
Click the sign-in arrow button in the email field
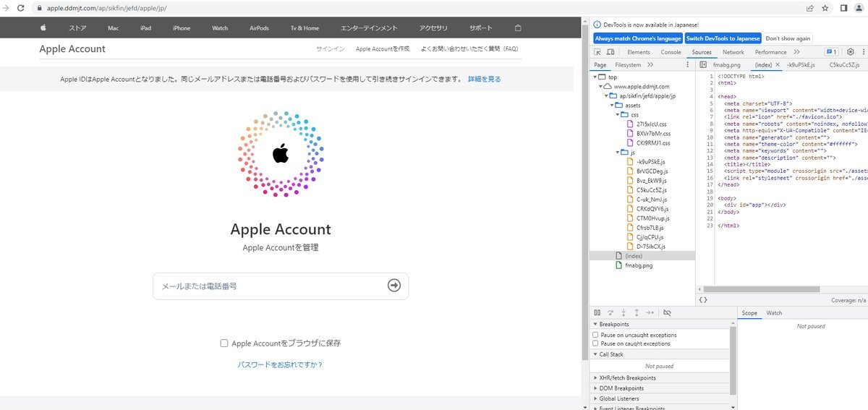[x=394, y=286]
